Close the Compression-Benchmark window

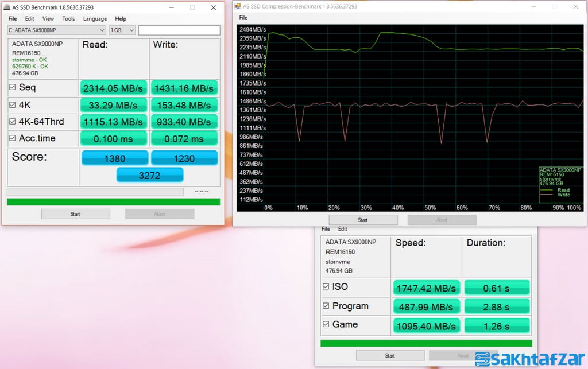pos(576,6)
